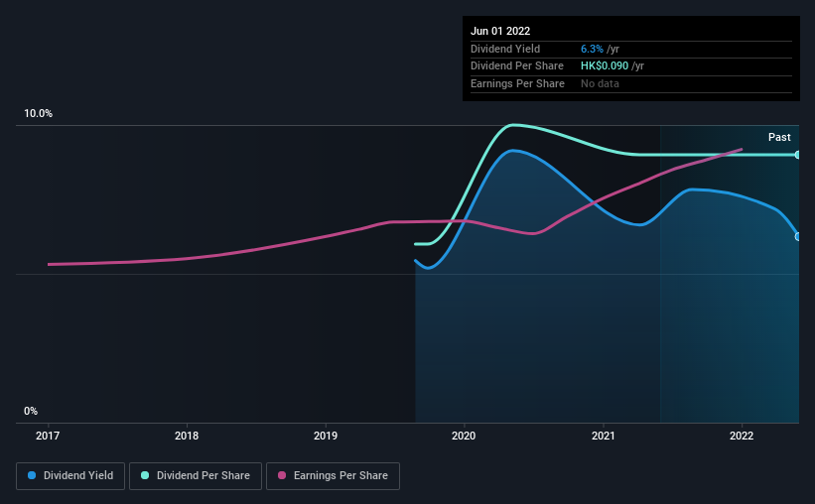Select the 2019 x-axis label
The width and height of the screenshot is (815, 504).
click(x=326, y=436)
